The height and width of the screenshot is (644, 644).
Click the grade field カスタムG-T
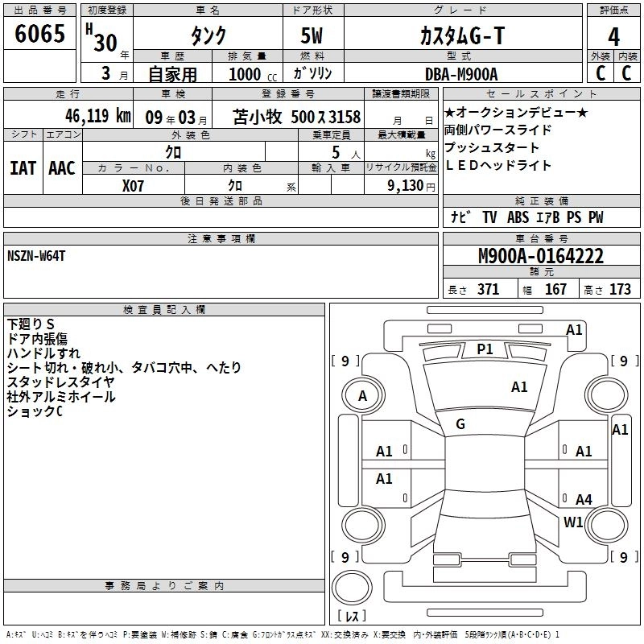click(460, 37)
